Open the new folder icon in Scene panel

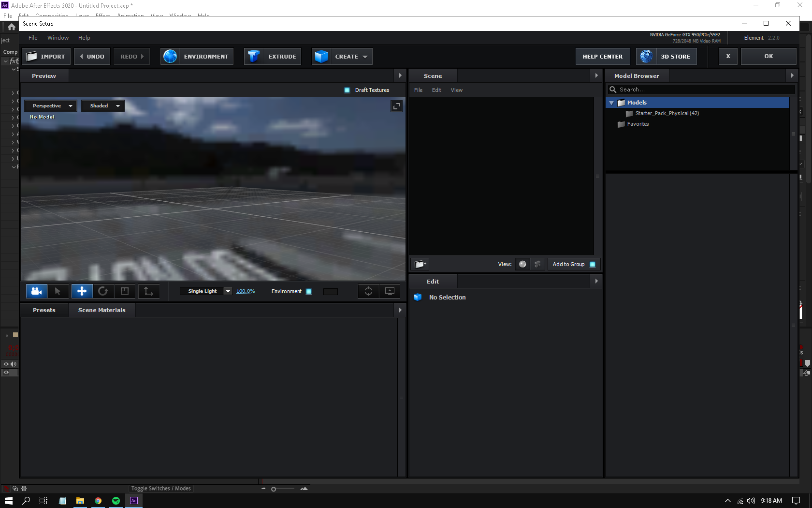(x=420, y=264)
